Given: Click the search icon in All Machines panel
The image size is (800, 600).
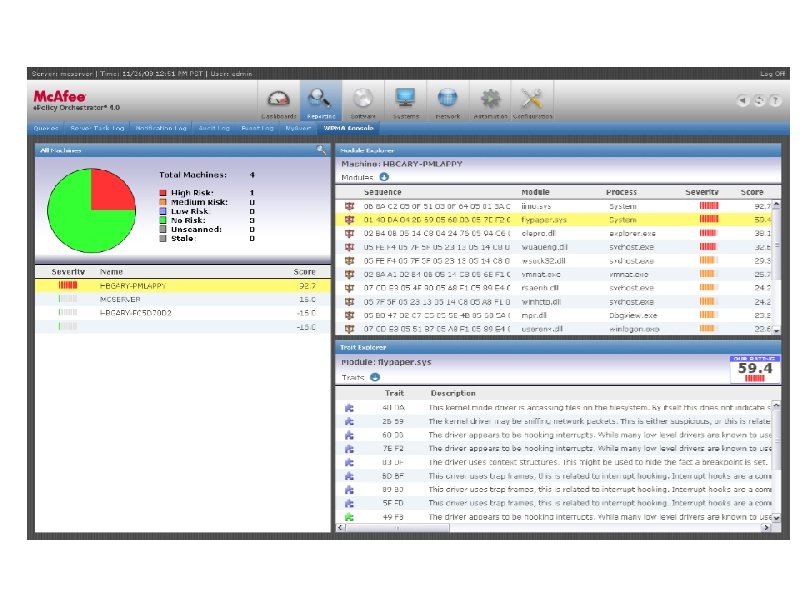Looking at the screenshot, I should click(321, 150).
